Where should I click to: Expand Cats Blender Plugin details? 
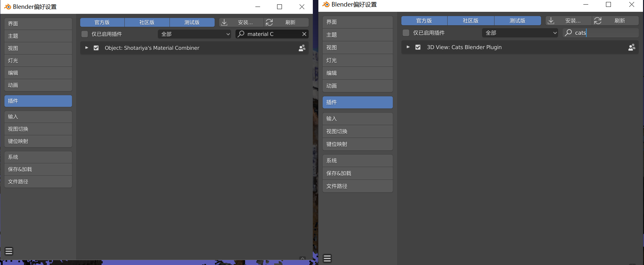tap(408, 47)
